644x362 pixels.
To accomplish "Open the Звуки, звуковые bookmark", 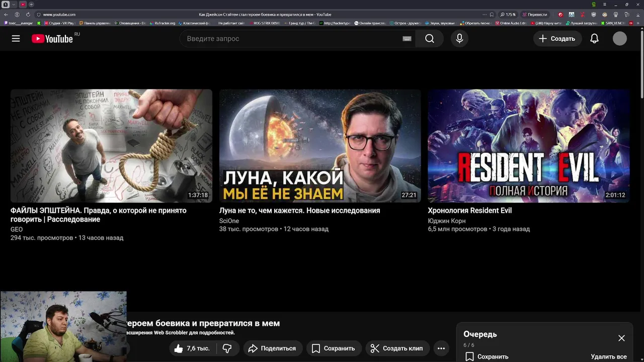I will [x=440, y=23].
